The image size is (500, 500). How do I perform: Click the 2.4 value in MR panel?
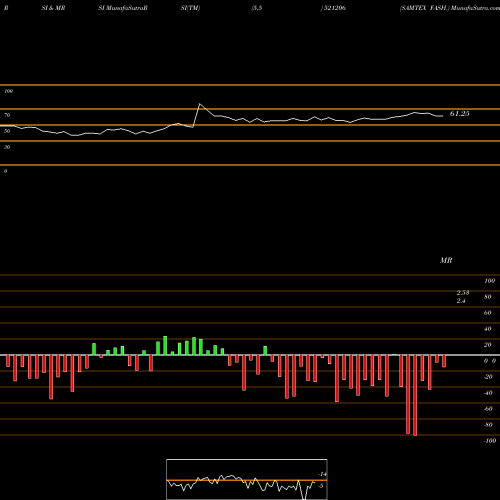(x=461, y=301)
